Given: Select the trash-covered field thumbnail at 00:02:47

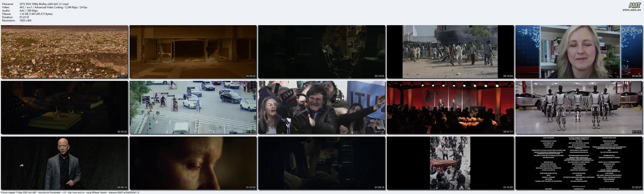Looking at the screenshot, I should [64, 52].
